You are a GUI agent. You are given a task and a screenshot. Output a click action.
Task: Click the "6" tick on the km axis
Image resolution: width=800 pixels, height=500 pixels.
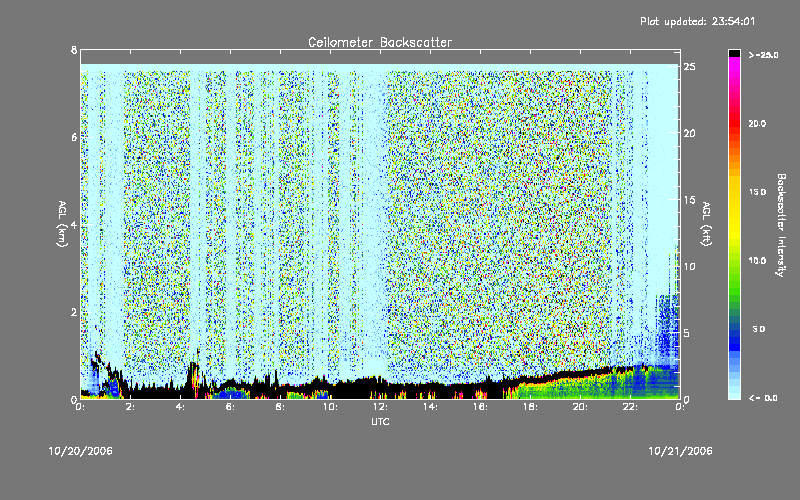coord(74,137)
